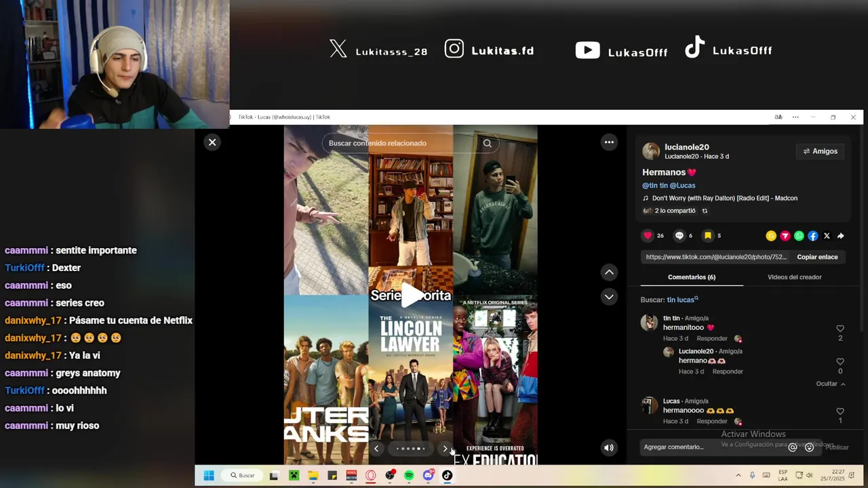Play the slideshow with center play button

point(411,295)
